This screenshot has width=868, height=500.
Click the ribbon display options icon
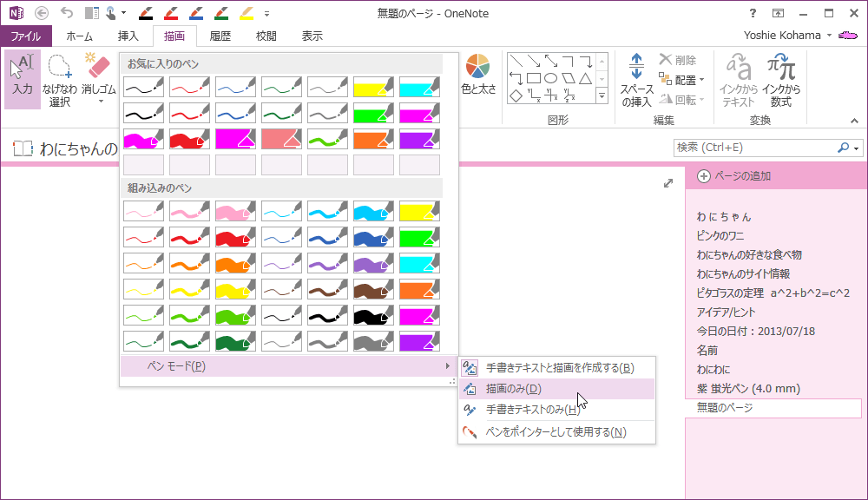pyautogui.click(x=778, y=13)
